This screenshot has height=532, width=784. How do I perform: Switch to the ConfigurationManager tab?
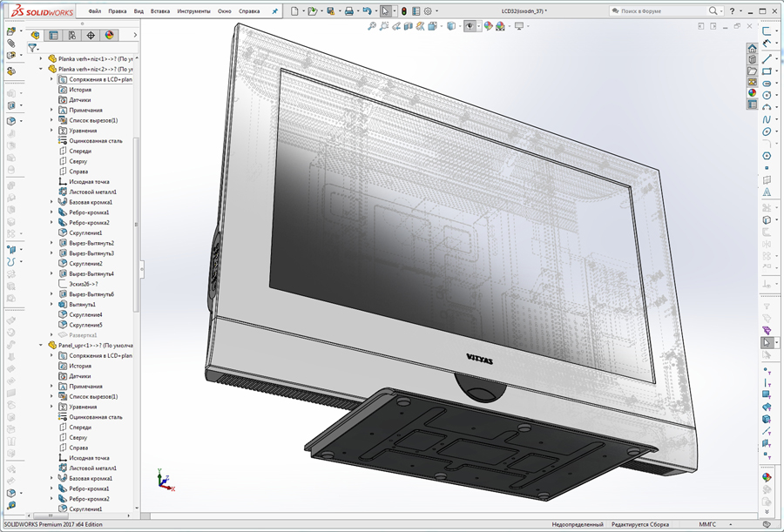tap(71, 35)
